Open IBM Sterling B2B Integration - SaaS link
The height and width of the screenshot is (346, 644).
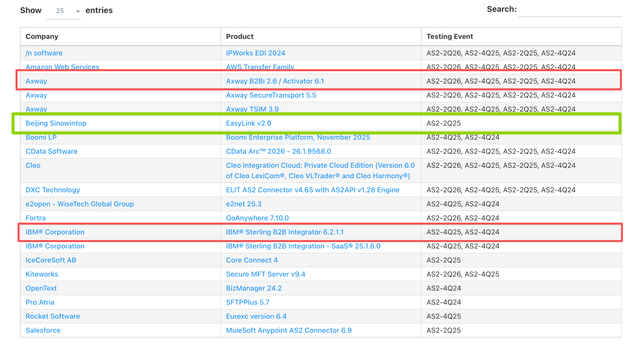tap(303, 246)
